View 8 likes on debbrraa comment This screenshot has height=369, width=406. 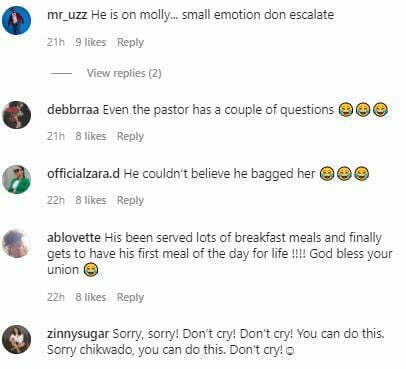click(91, 136)
